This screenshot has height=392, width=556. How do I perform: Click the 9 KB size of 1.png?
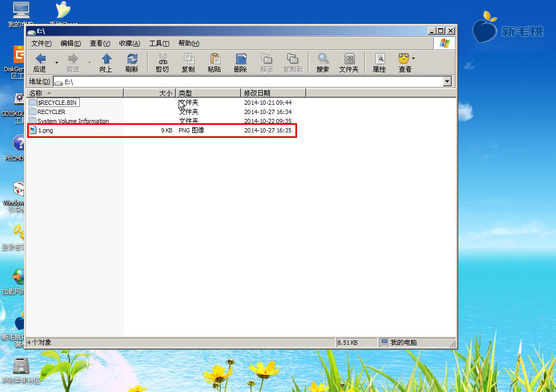(166, 130)
